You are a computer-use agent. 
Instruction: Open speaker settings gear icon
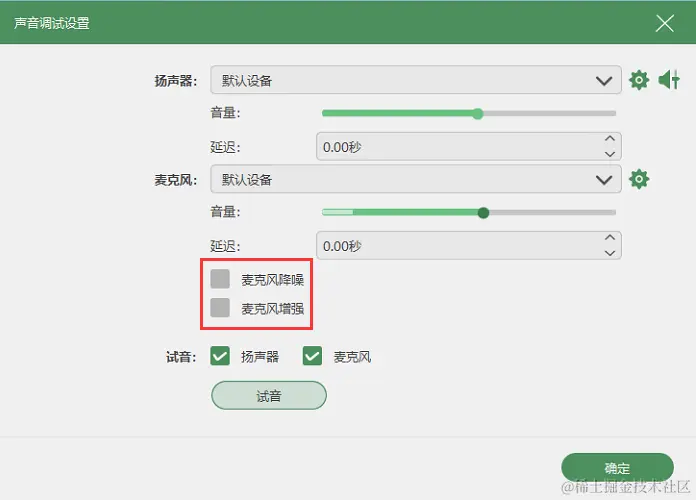[639, 80]
